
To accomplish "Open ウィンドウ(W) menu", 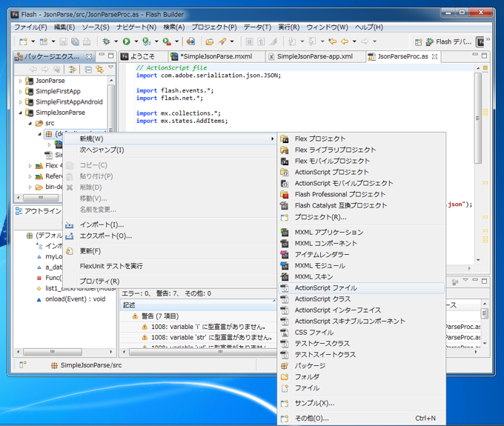I will pyautogui.click(x=327, y=27).
